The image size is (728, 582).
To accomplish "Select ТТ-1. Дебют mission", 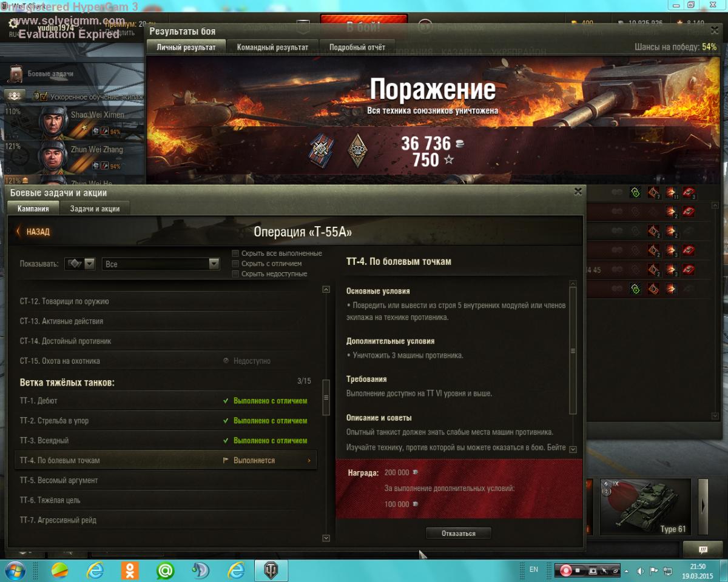I will [x=165, y=401].
